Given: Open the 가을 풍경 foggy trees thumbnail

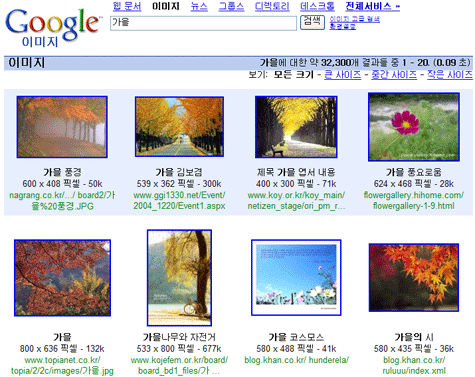Looking at the screenshot, I should [62, 127].
